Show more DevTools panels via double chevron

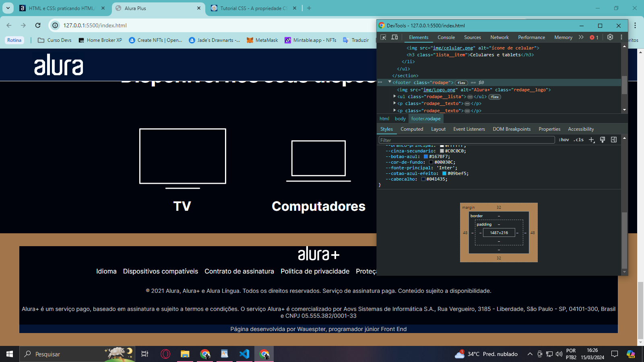tap(581, 37)
